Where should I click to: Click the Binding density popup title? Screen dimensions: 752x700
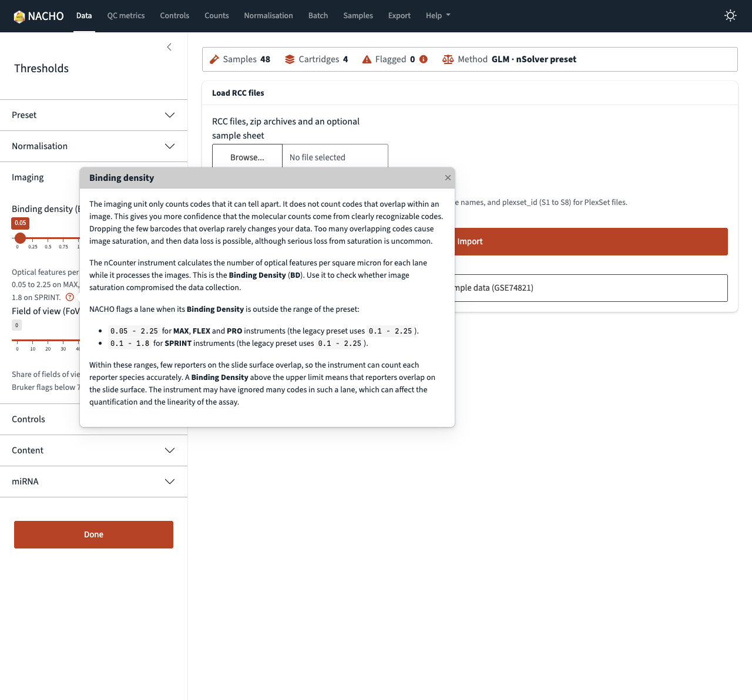click(x=122, y=178)
